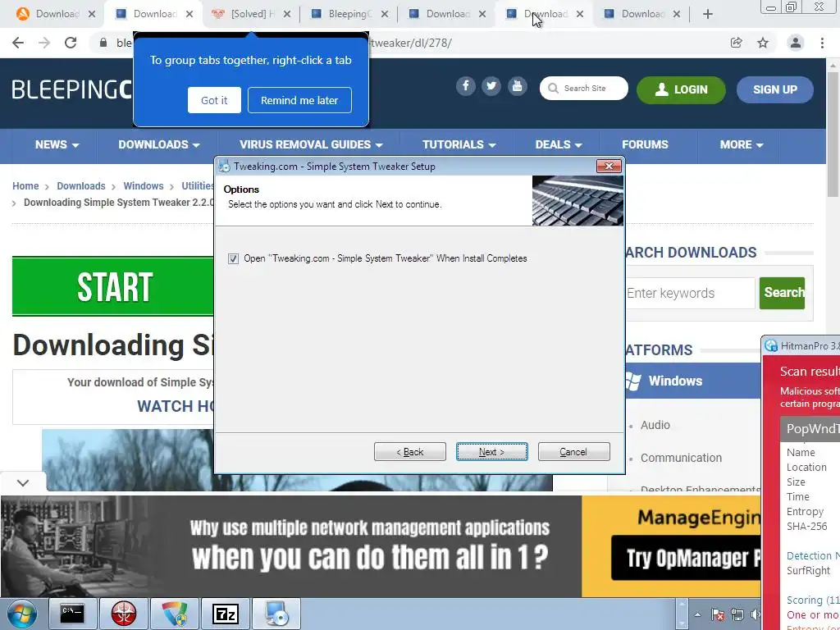The image size is (840, 630).
Task: Open 7-Zip taskbar icon
Action: (x=225, y=614)
